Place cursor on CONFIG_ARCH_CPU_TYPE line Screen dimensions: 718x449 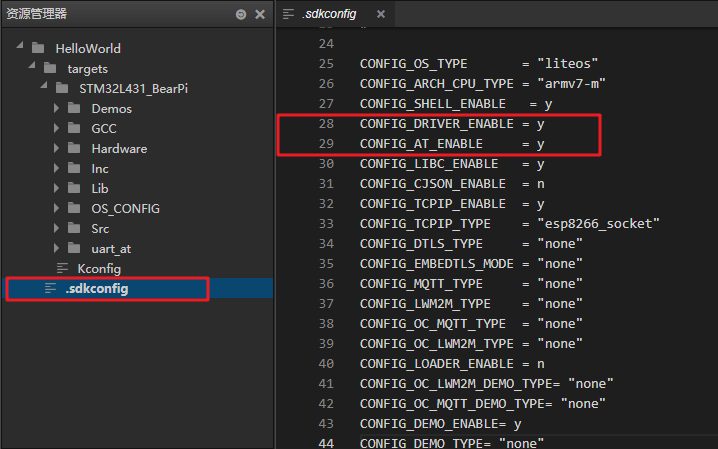coord(483,84)
